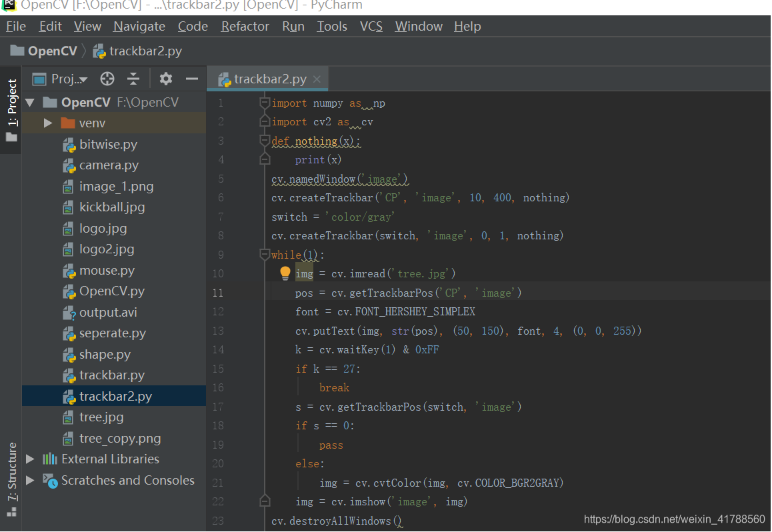Open the Edit menu

click(50, 27)
